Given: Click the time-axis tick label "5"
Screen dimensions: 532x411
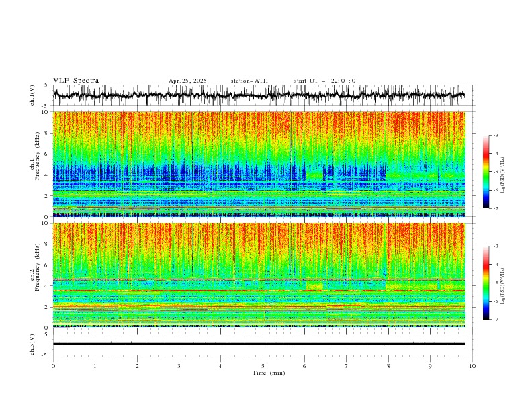Looking at the screenshot, I should click(x=263, y=366).
